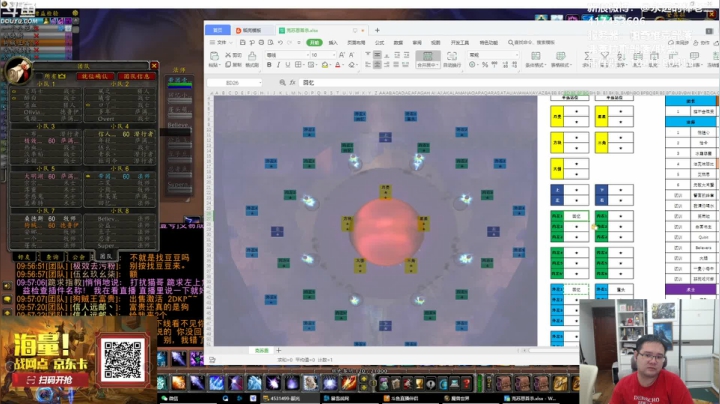
Task: Click the search command box in ribbon
Action: [532, 42]
